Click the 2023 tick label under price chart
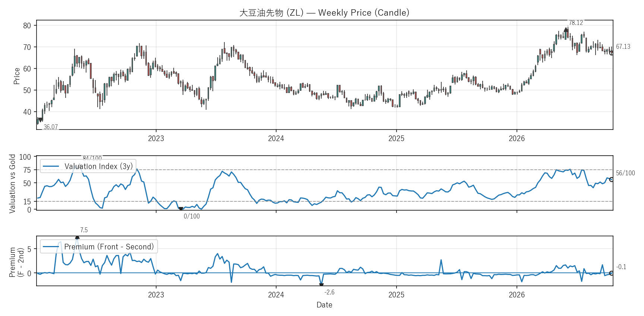This screenshot has height=316, width=644. [156, 138]
